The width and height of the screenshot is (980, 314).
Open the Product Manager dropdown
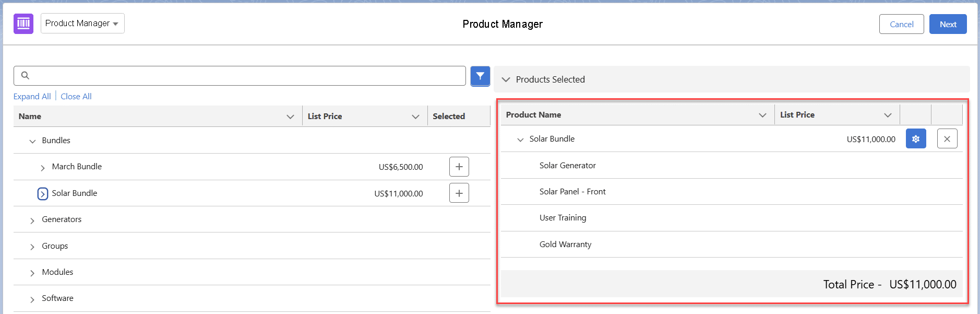pos(82,24)
